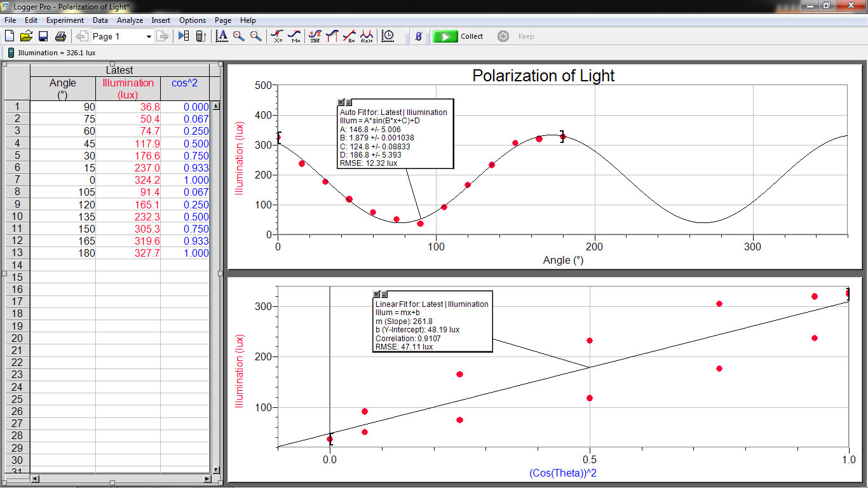The height and width of the screenshot is (488, 868).
Task: Click the Integrate area tool icon
Action: (332, 36)
